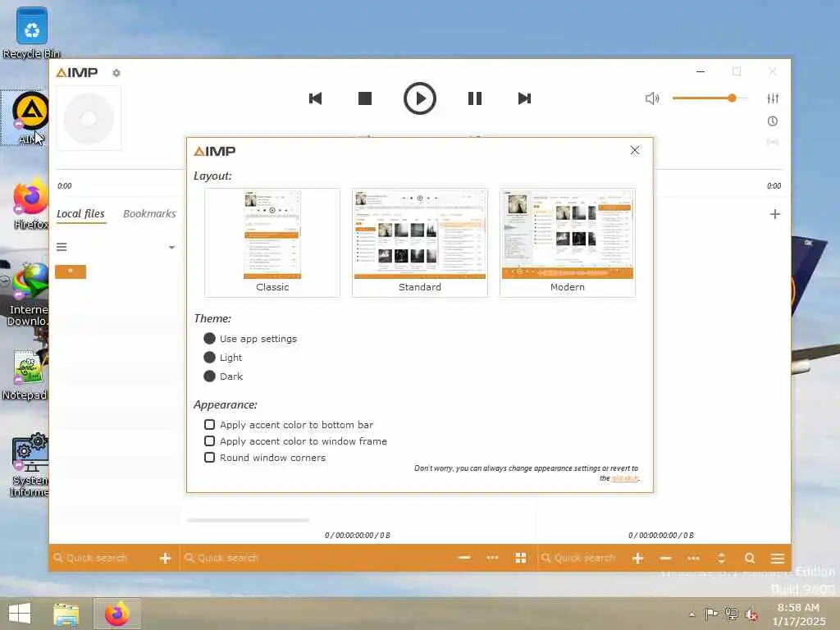Adjust the orange volume slider
The image size is (840, 630).
coord(710,98)
